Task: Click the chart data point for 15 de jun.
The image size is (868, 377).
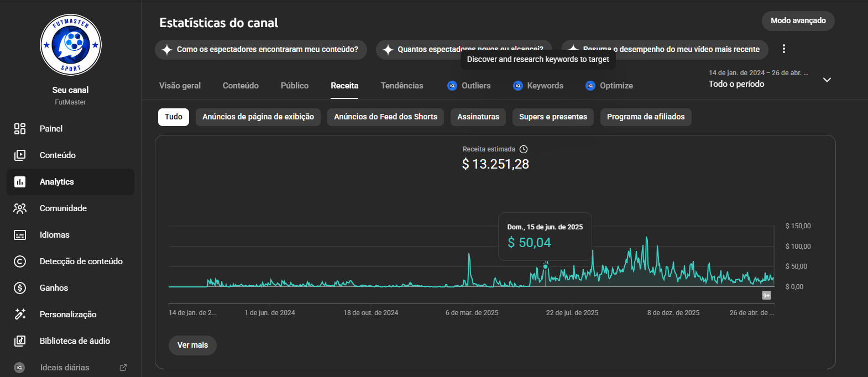Action: point(546,266)
